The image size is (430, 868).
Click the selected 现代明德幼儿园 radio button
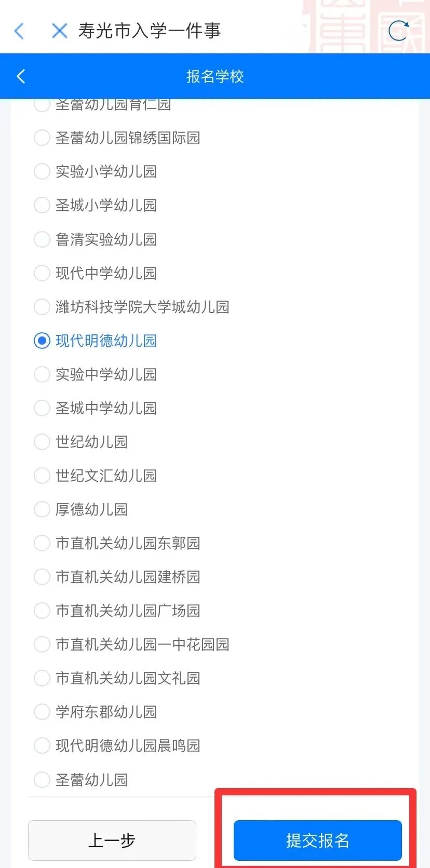pos(42,341)
